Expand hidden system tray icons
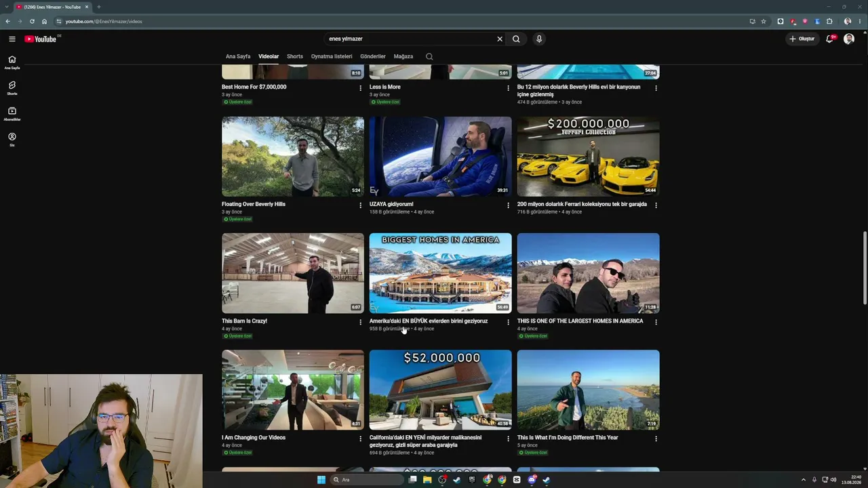Image resolution: width=868 pixels, height=488 pixels. (804, 480)
